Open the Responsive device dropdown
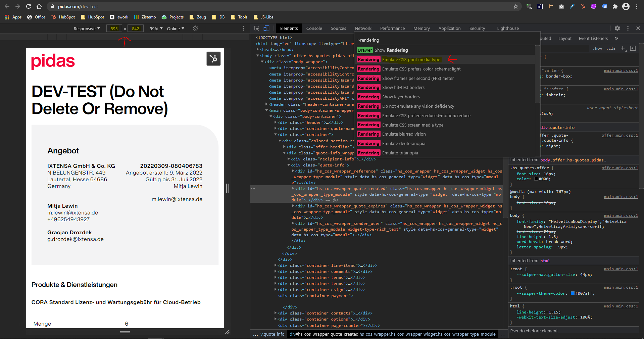644x339 pixels. tap(87, 29)
